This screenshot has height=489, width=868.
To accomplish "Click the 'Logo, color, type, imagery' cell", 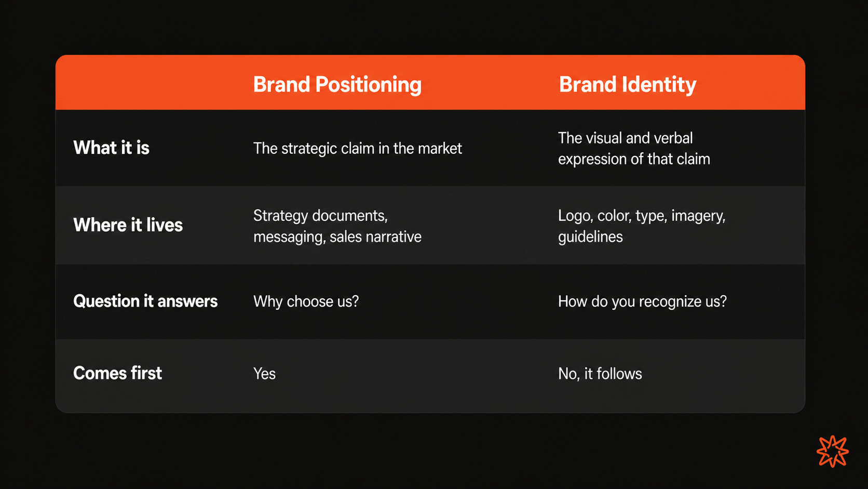I will pos(642,226).
